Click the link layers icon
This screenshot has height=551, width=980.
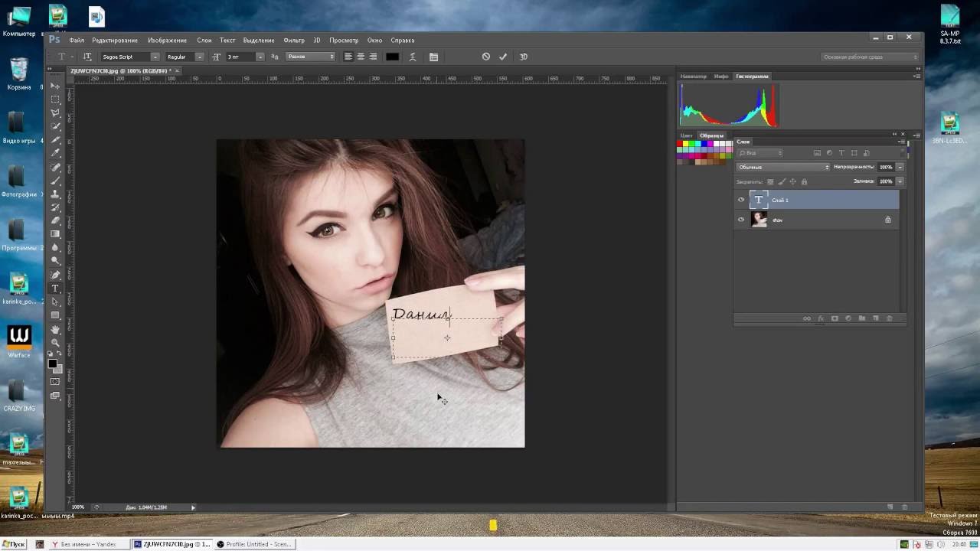coord(807,318)
